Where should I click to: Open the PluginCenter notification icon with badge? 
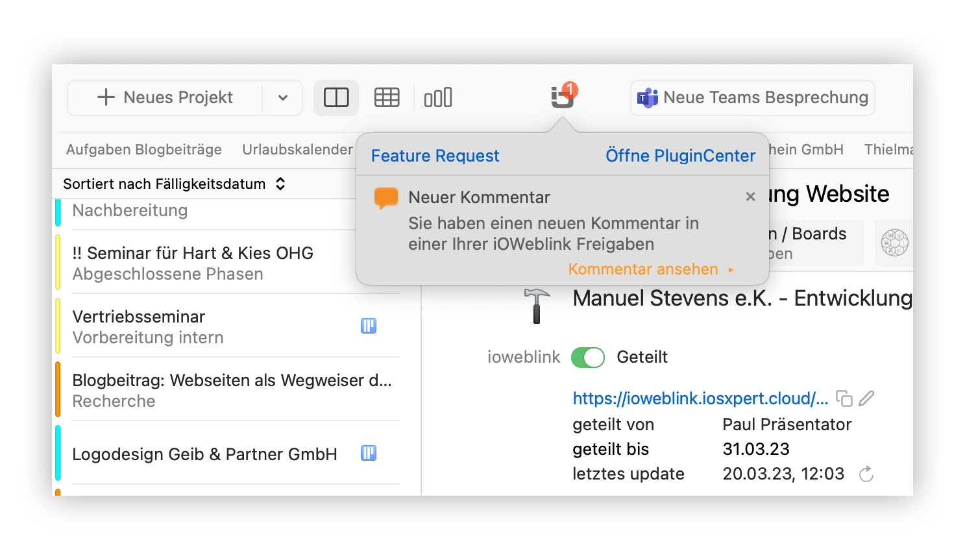coord(563,96)
